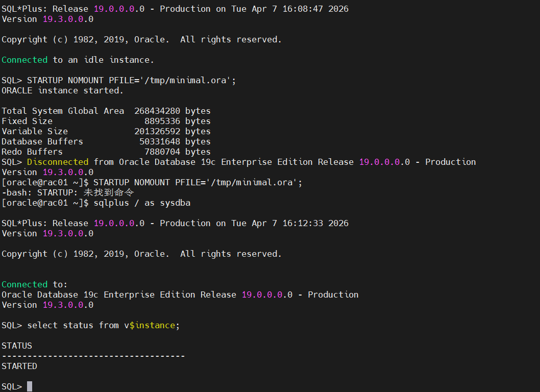Click 'Variable Size' row

pyautogui.click(x=106, y=132)
